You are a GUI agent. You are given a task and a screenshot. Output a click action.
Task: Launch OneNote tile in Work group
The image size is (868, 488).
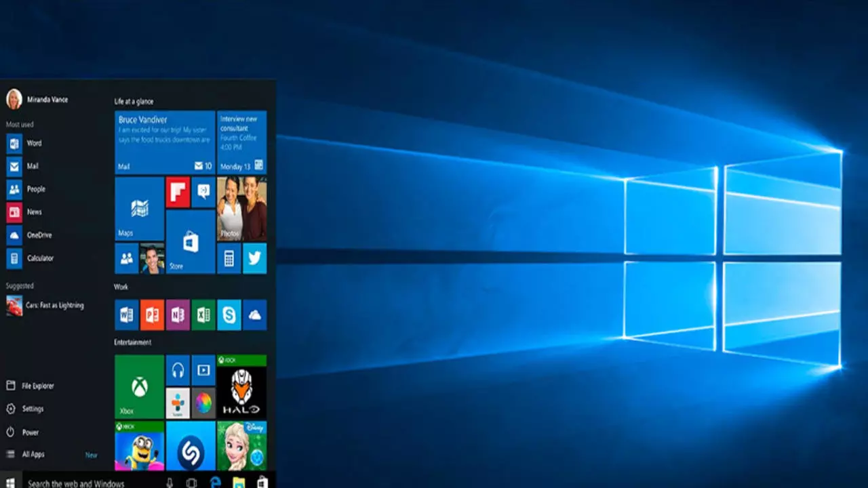point(178,315)
